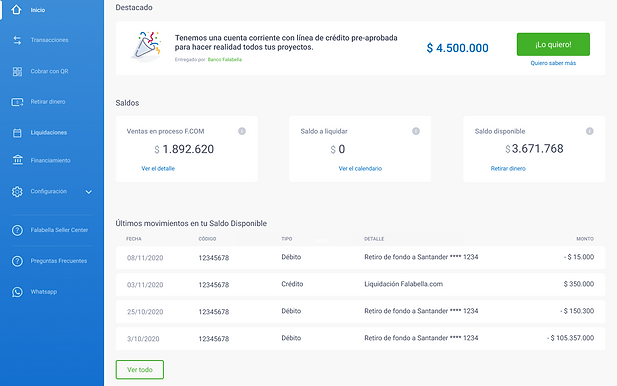Screen dimensions: 617x386
Task: Select the 3/10/2020 date cell
Action: click(x=143, y=339)
